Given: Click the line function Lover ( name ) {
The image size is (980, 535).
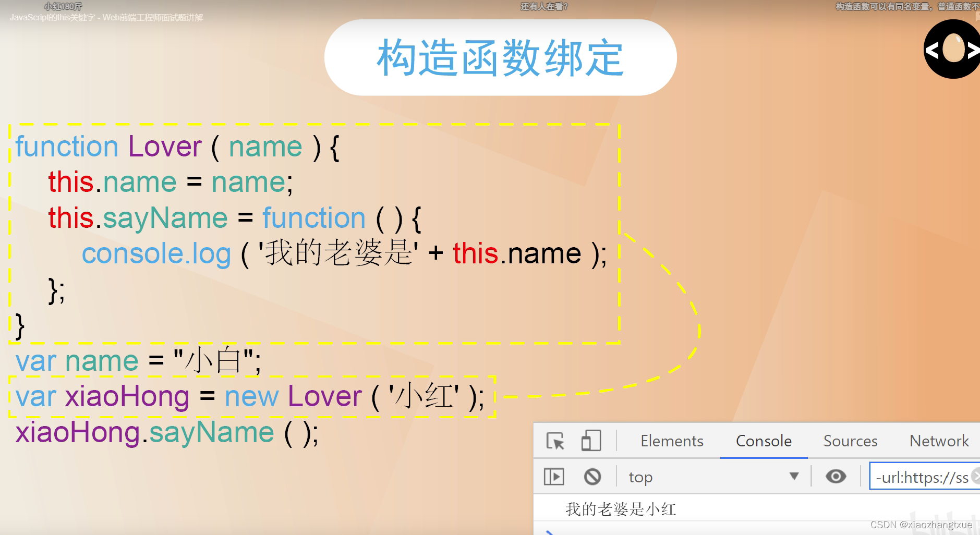Looking at the screenshot, I should 177,147.
